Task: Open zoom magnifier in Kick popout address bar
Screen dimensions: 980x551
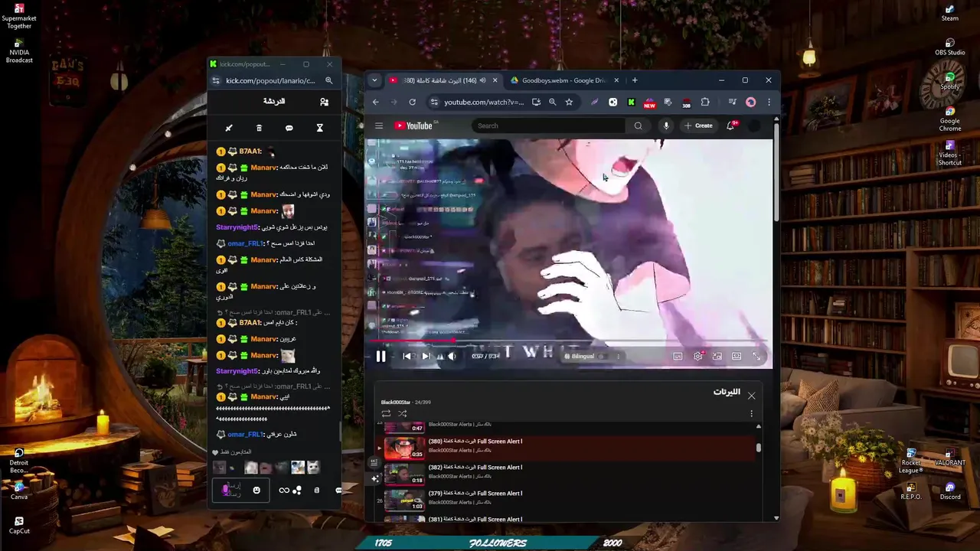Action: click(328, 80)
